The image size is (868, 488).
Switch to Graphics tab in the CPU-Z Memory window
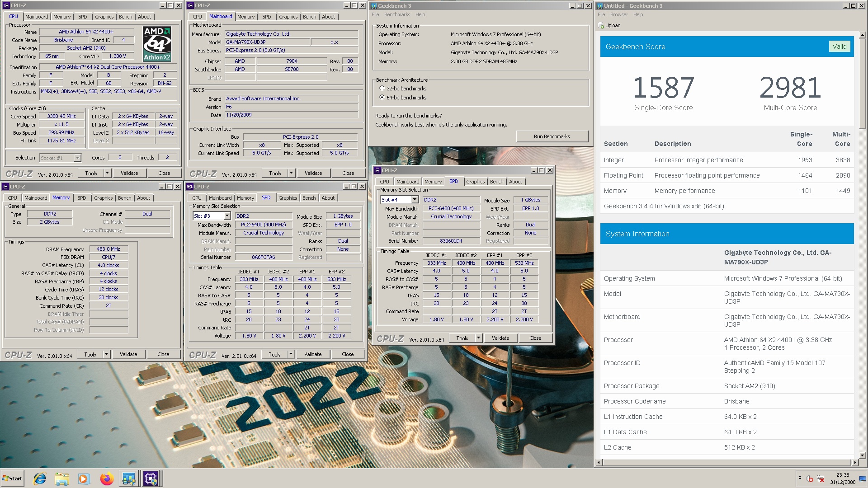[103, 198]
